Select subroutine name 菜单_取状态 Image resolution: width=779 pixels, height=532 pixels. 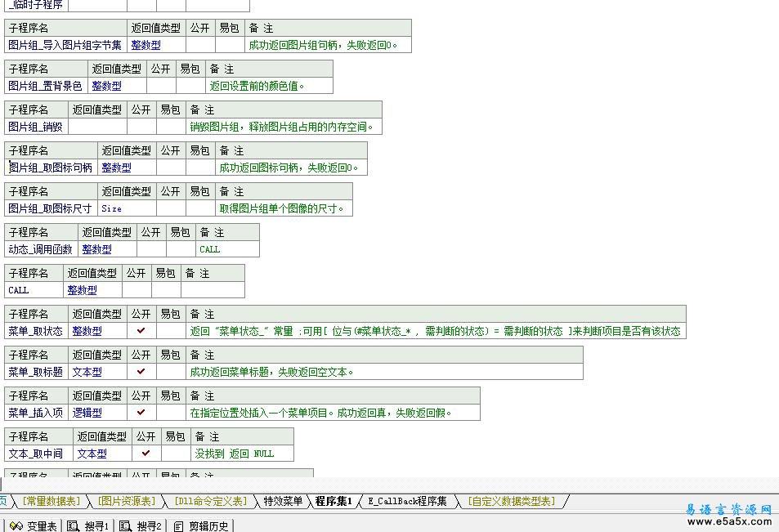click(x=36, y=331)
